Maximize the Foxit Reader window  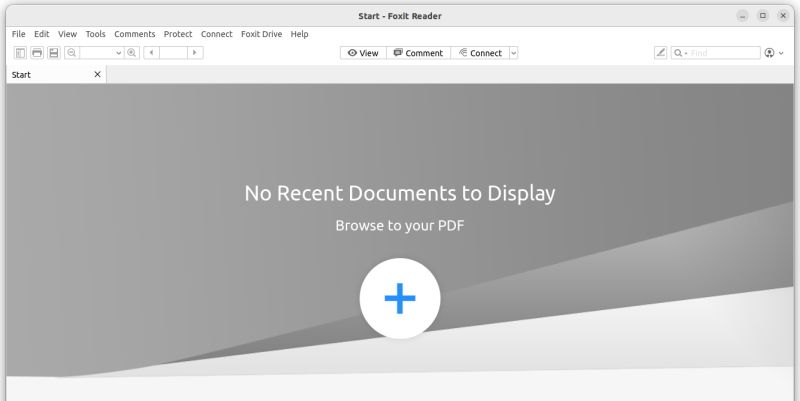(x=763, y=16)
